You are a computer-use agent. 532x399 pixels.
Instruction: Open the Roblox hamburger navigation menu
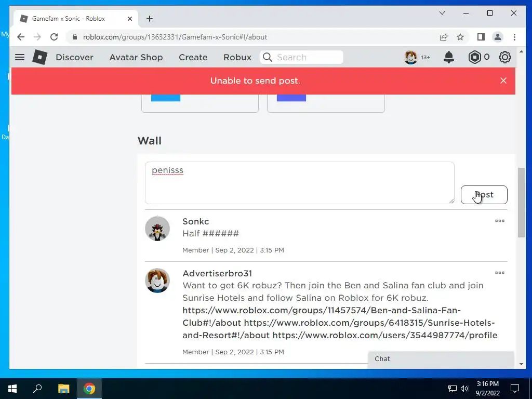(20, 57)
